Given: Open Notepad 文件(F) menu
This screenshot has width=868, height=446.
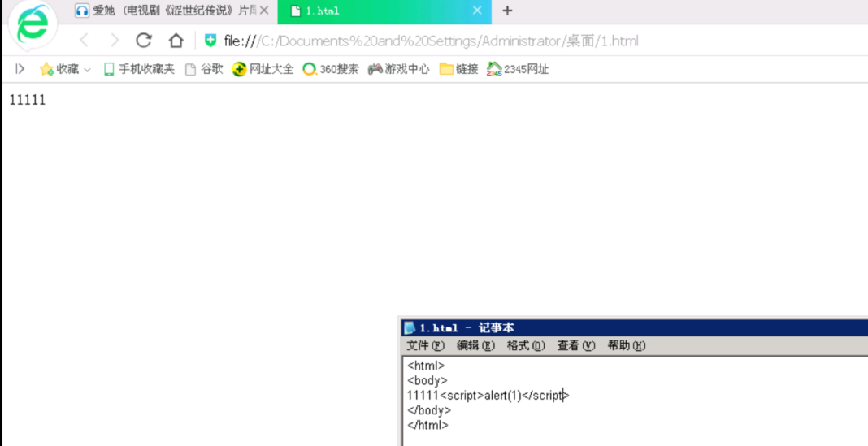Looking at the screenshot, I should [426, 346].
